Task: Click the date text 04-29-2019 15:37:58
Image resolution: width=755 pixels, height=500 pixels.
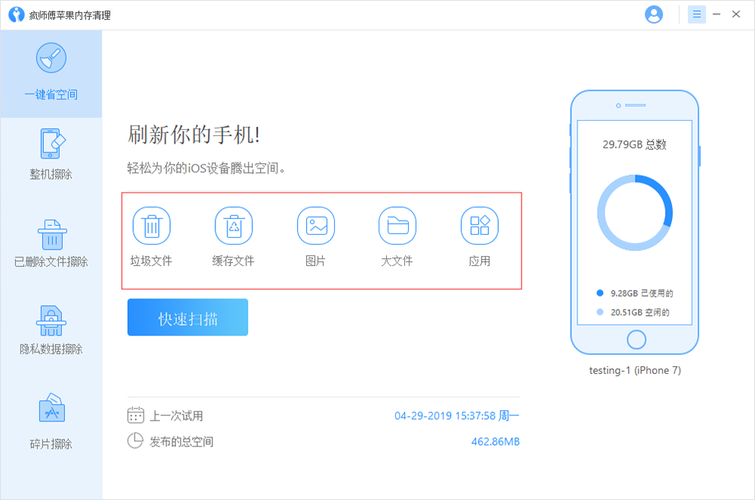Action: pyautogui.click(x=445, y=416)
